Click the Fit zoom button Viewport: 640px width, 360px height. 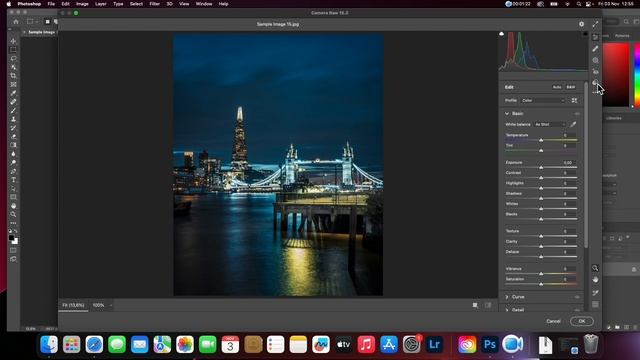coord(73,305)
